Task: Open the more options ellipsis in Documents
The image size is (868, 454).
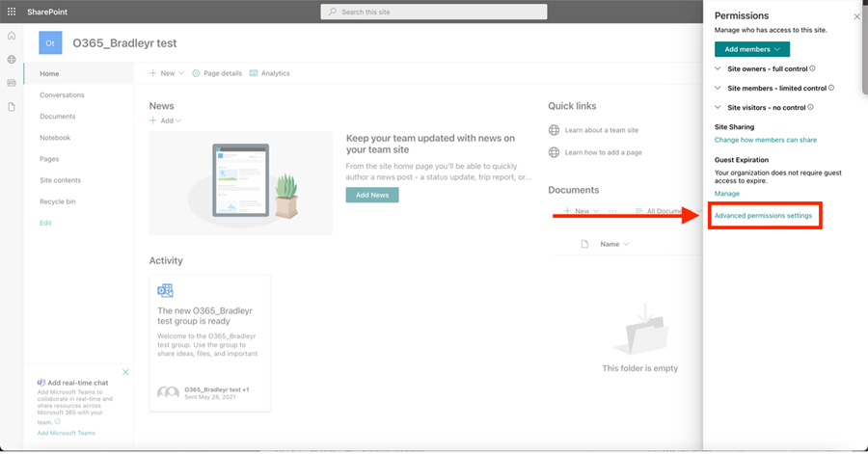Action: click(612, 211)
